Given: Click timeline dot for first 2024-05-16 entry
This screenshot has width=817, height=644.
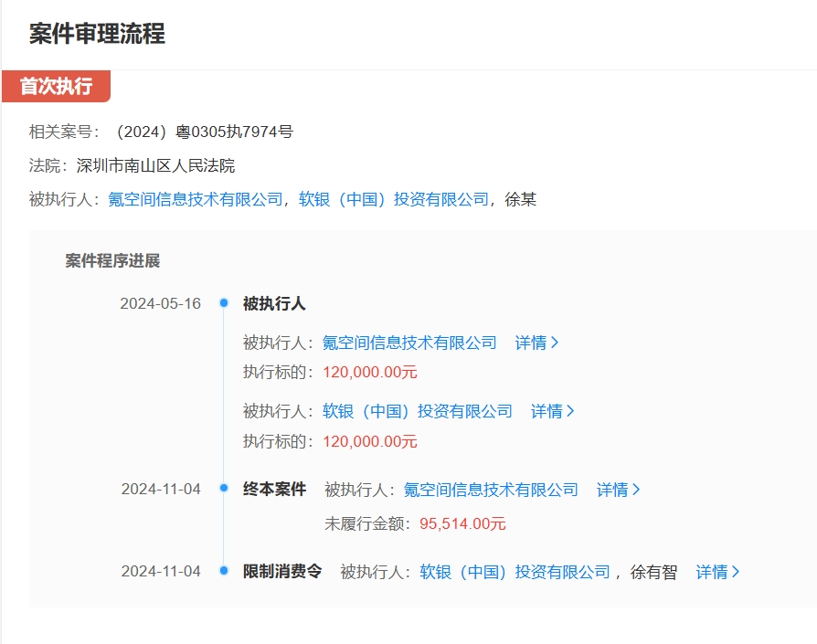Looking at the screenshot, I should [x=224, y=302].
